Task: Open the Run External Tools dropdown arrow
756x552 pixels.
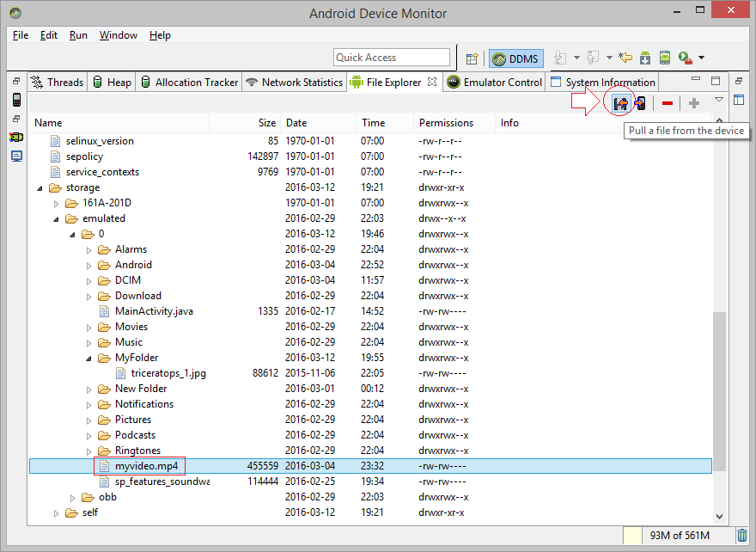Action: [702, 58]
